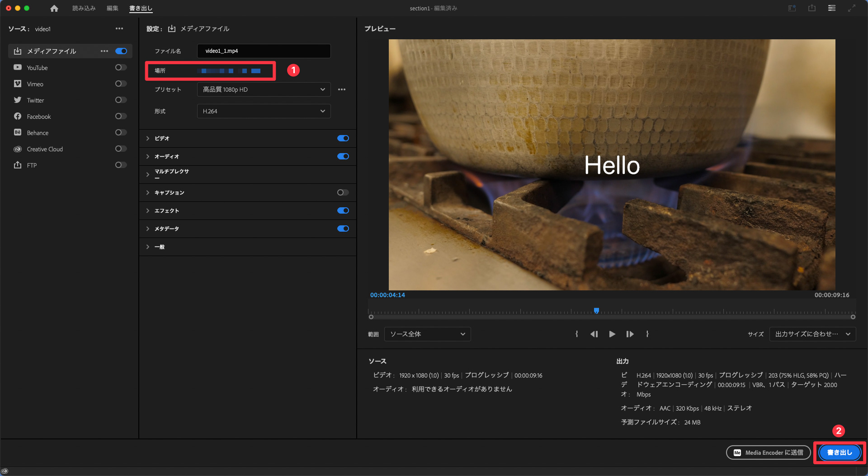The image size is (868, 476).
Task: Click the play button under preview
Action: (612, 334)
